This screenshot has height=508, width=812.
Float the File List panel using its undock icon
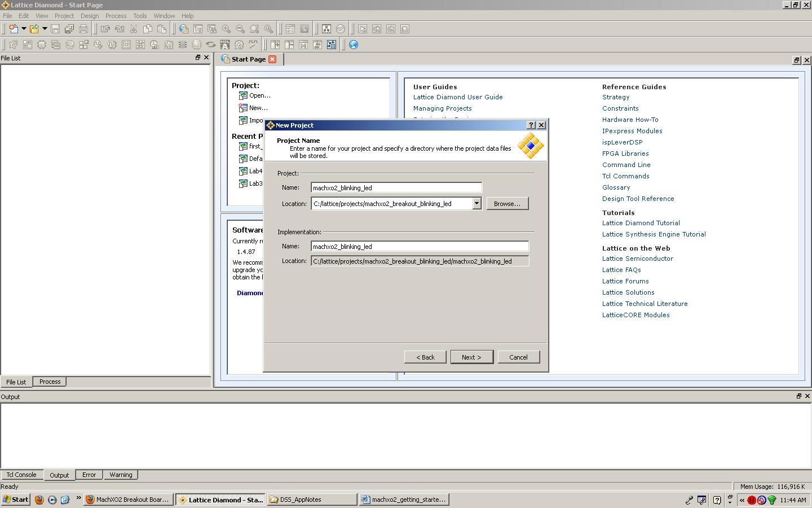click(198, 58)
